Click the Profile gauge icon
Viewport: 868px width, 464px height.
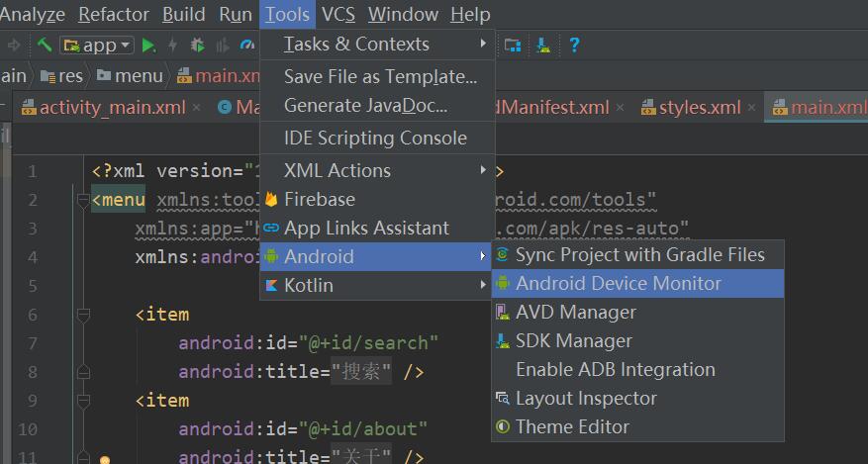pyautogui.click(x=247, y=45)
